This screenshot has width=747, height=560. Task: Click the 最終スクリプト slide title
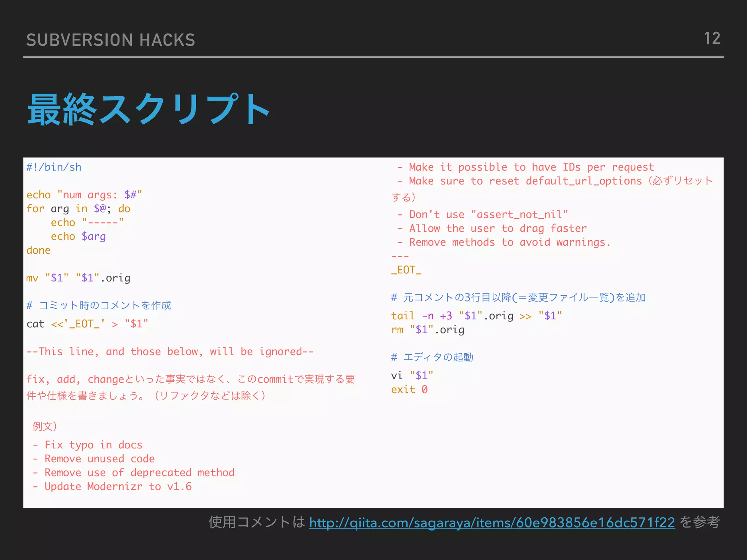coord(148,109)
